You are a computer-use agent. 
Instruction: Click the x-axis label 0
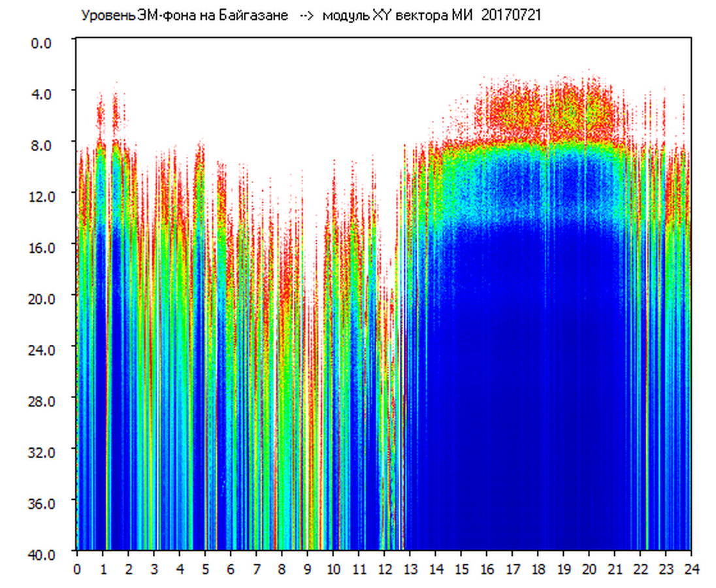pos(77,569)
